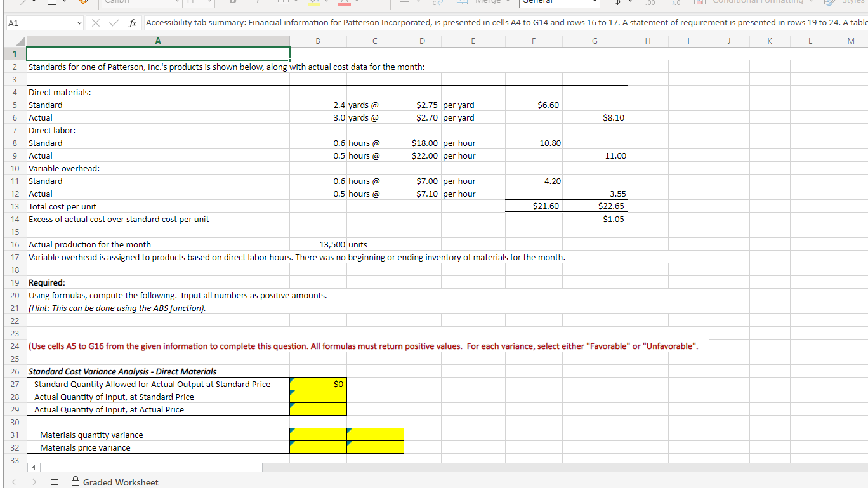Select the $1.05 excess cost cell
This screenshot has width=868, height=488.
click(x=595, y=219)
